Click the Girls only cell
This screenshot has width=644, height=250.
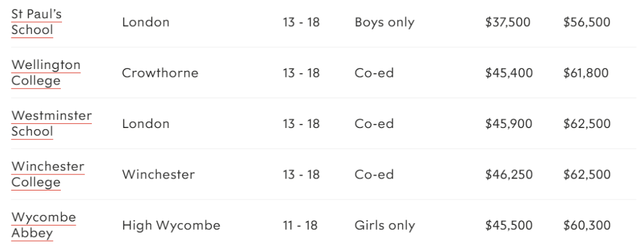[385, 226]
